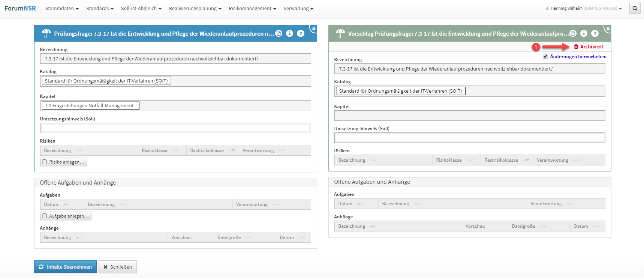Open the Standards menu

pyautogui.click(x=100, y=8)
